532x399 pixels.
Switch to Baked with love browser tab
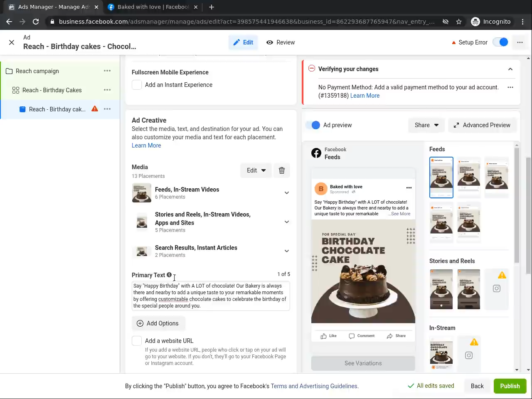pos(153,7)
